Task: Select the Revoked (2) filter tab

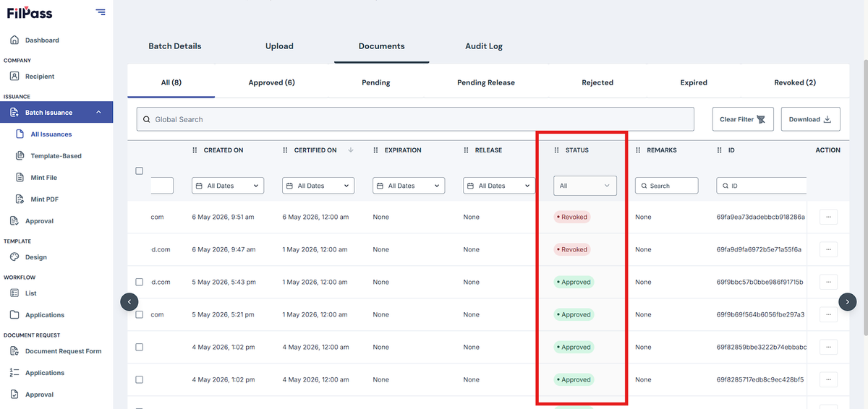Action: pos(795,82)
